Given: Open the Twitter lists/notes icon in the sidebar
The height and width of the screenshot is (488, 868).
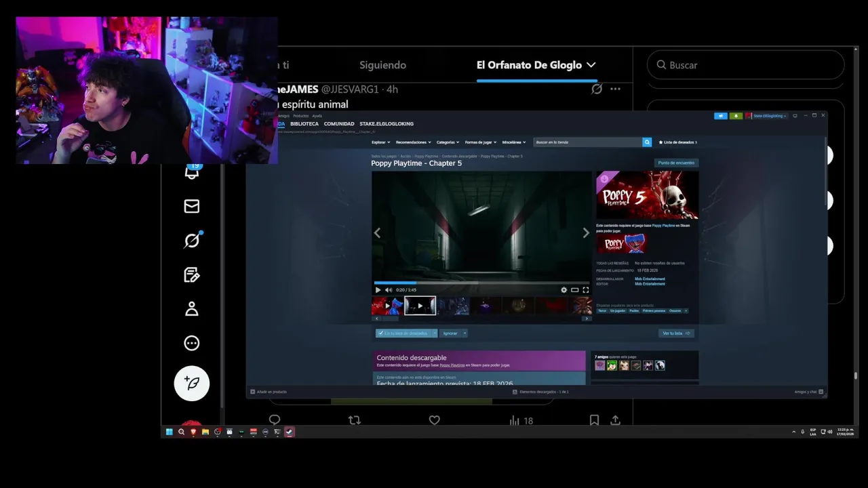Looking at the screenshot, I should point(192,274).
